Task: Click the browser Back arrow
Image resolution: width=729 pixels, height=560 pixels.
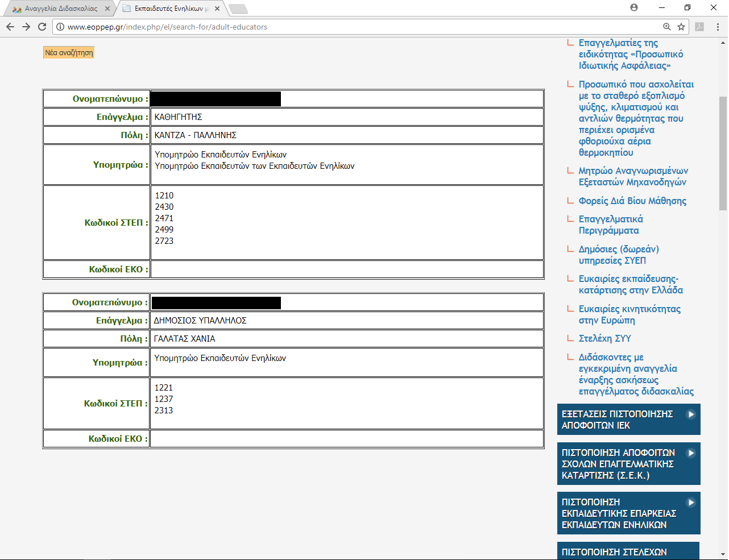Action: (x=10, y=27)
